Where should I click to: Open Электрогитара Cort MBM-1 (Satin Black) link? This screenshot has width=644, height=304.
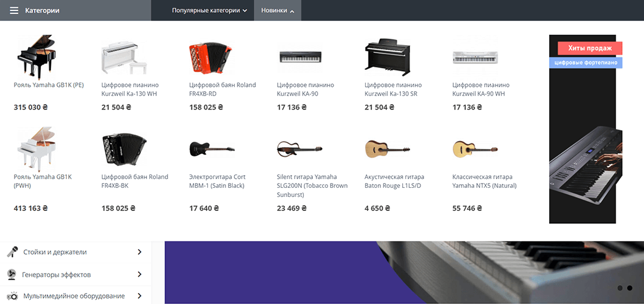click(217, 181)
